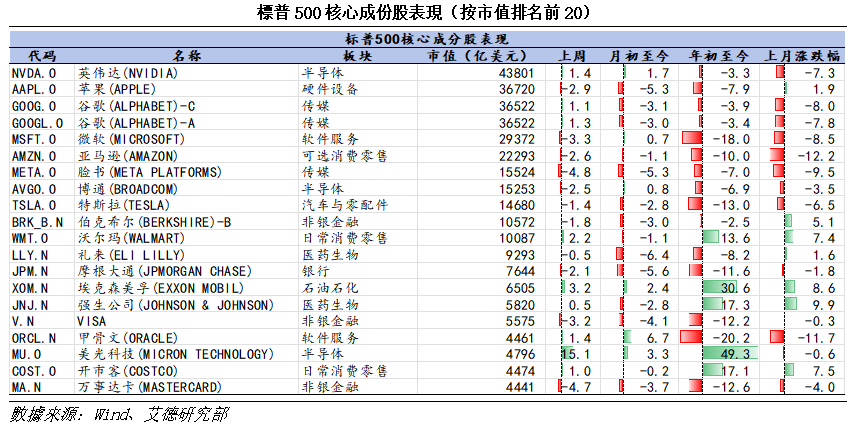Click the name 伯克希尔(BERKSHIRE)-B
Image resolution: width=851 pixels, height=426 pixels.
coord(154,222)
